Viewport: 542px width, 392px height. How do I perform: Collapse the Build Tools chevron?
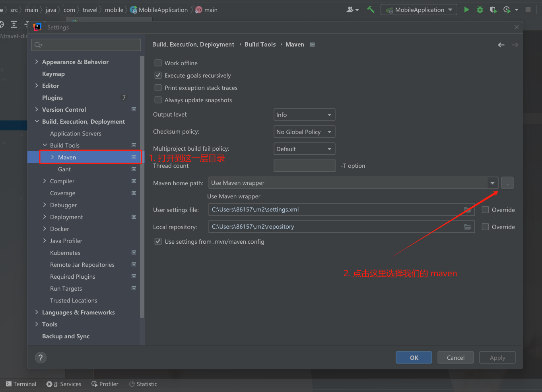(45, 145)
